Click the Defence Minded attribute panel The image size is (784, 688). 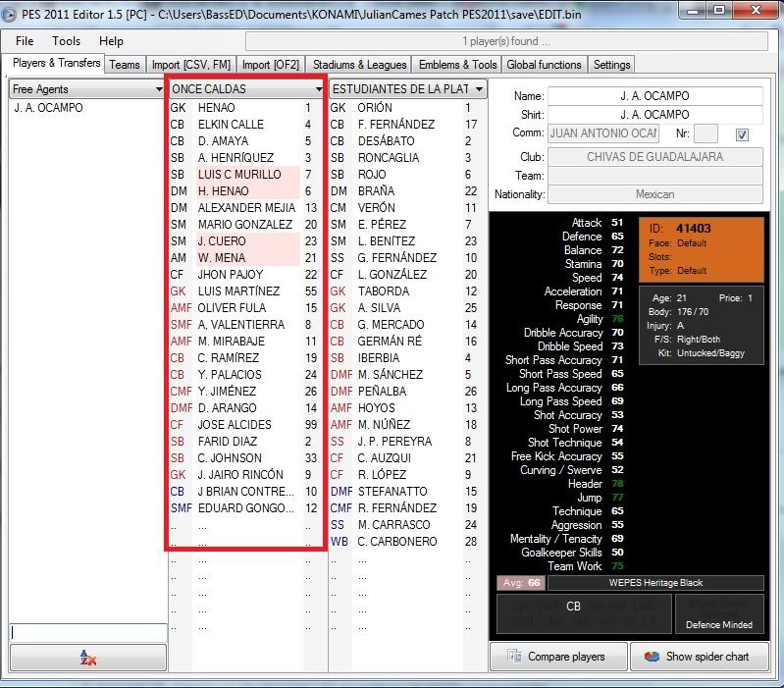click(x=719, y=614)
